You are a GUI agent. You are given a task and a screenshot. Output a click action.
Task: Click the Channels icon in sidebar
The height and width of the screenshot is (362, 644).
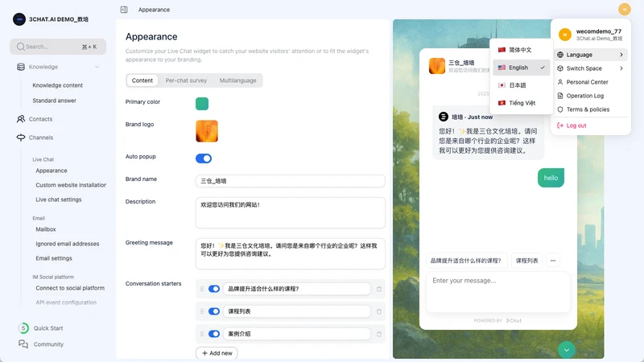[x=21, y=138]
